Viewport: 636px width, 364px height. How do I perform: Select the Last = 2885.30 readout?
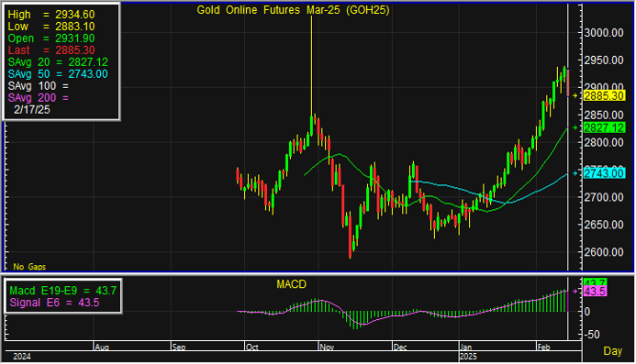click(51, 50)
